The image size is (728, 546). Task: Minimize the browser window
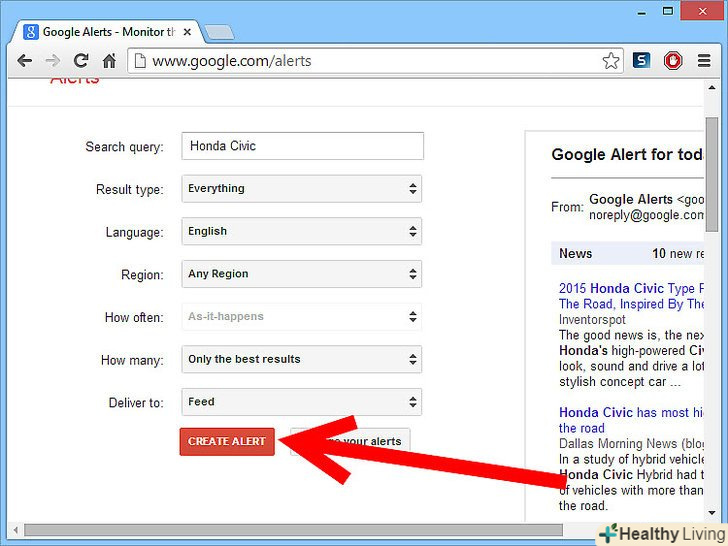642,13
